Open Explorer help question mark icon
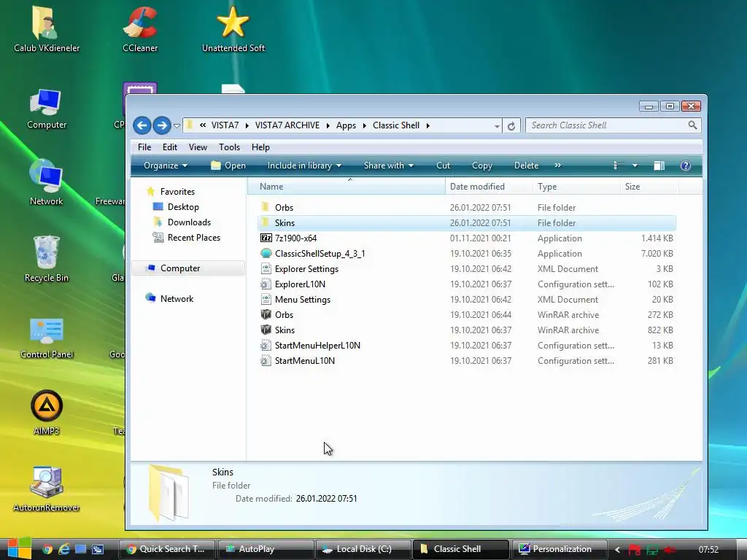Image resolution: width=747 pixels, height=560 pixels. [686, 166]
